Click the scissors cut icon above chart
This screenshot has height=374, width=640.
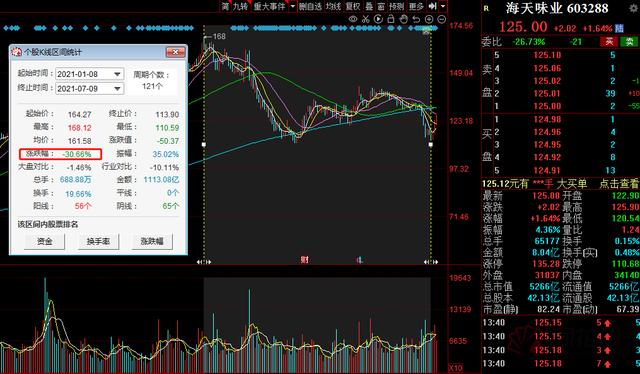[x=366, y=19]
